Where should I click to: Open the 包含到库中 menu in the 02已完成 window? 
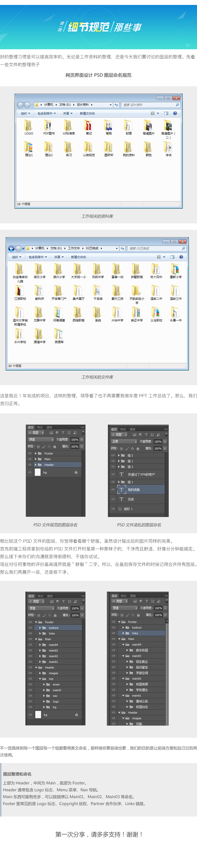pos(37,257)
